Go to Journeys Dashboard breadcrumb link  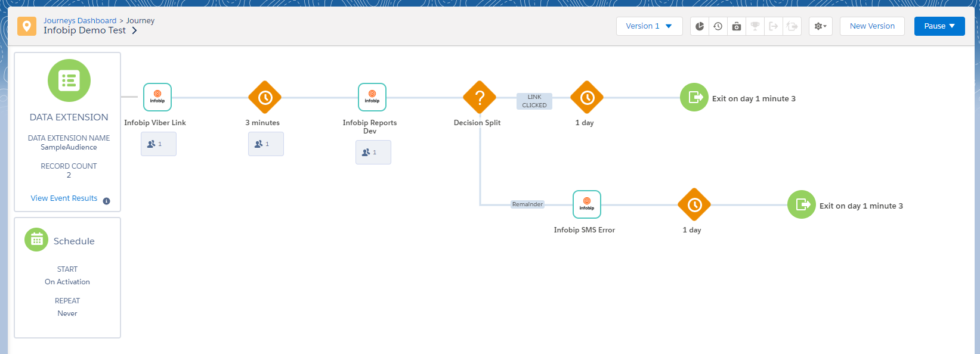pos(80,20)
